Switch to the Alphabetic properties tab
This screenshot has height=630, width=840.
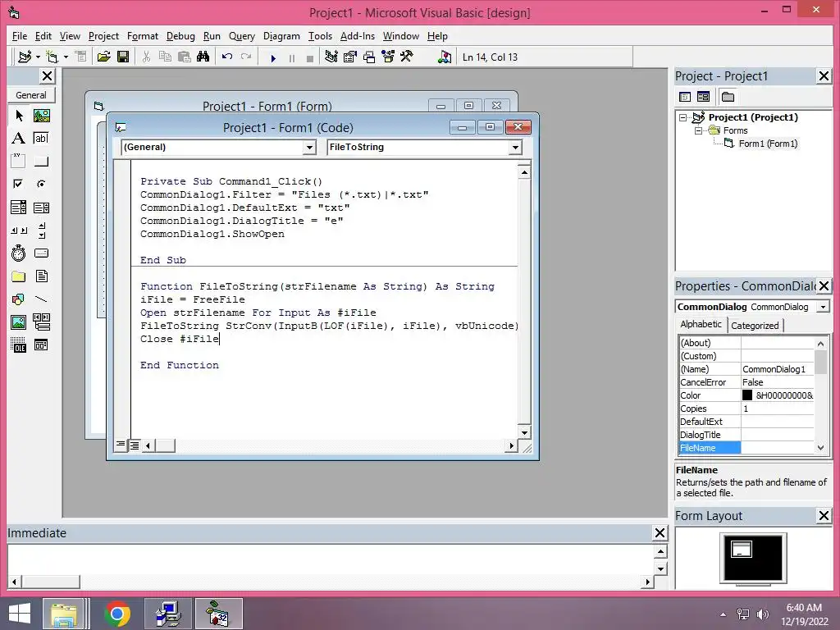701,324
